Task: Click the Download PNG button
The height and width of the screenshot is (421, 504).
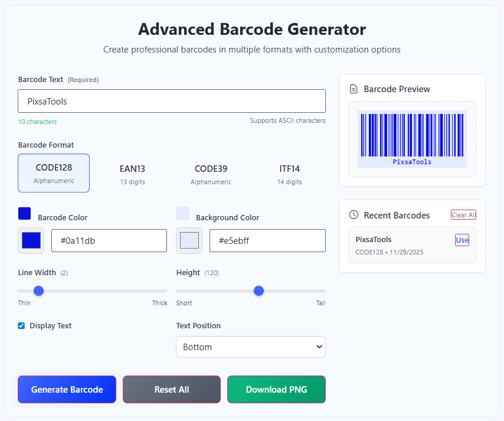Action: click(x=276, y=390)
